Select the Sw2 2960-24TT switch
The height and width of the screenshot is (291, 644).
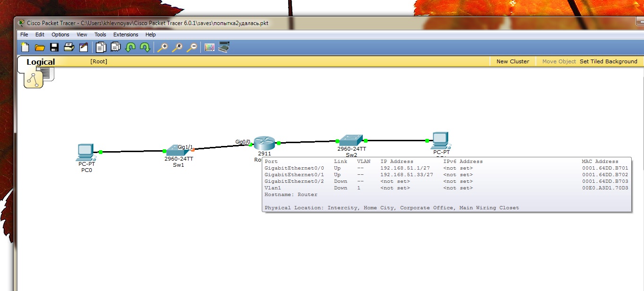pos(351,140)
